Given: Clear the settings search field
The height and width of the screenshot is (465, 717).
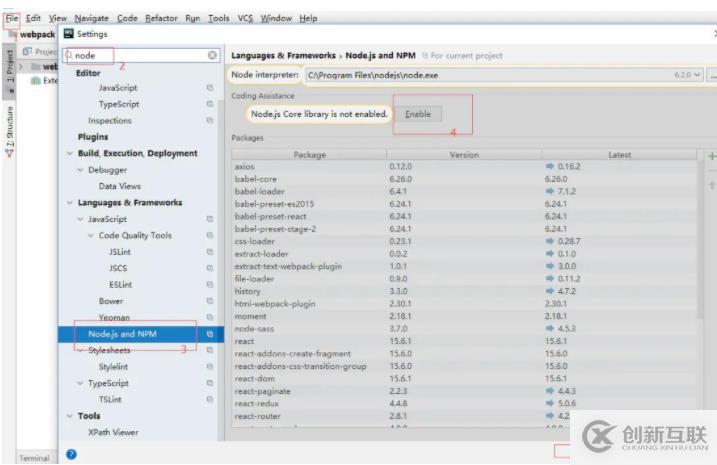Looking at the screenshot, I should [212, 56].
